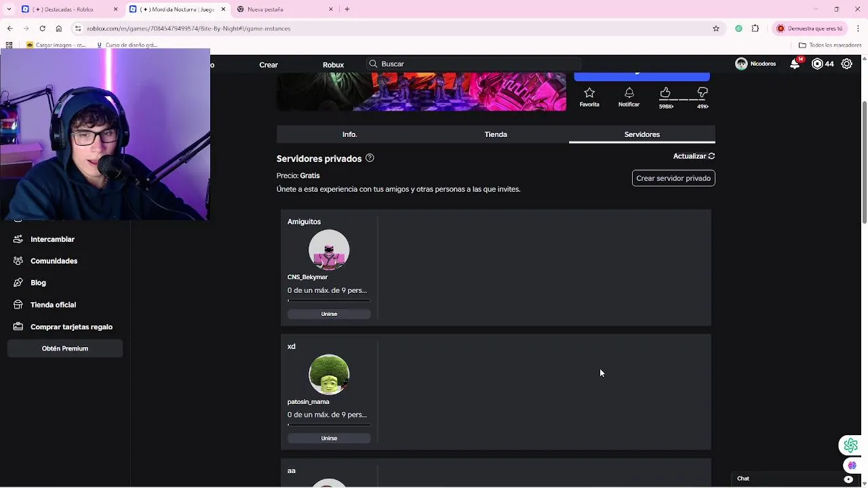
Task: Click the 'Precio: Gratis' text
Action: [298, 176]
